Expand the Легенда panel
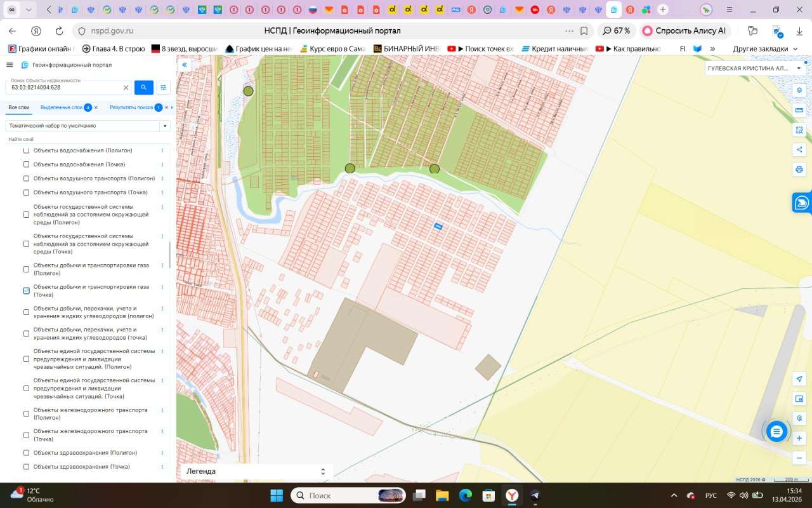812x508 pixels. 255,471
